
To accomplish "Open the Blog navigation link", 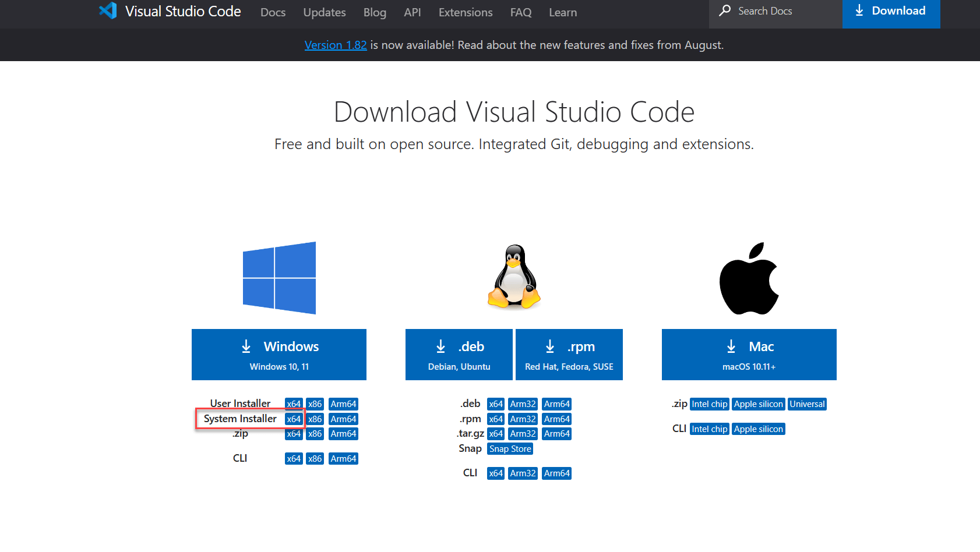I will click(x=375, y=12).
